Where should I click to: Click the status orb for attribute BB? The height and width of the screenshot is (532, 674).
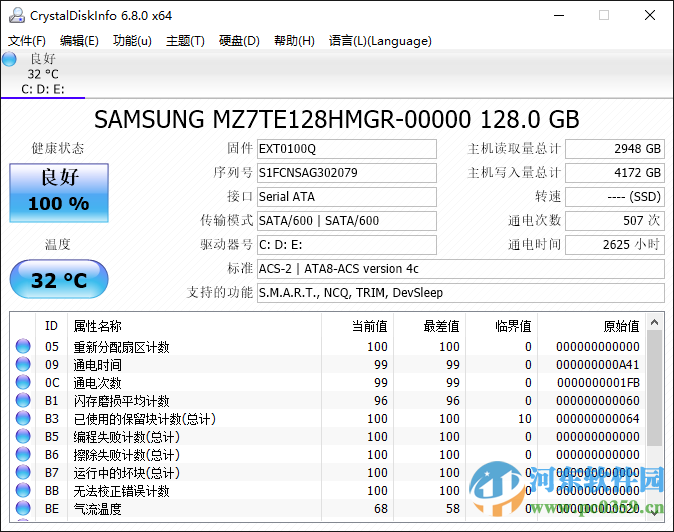(23, 491)
